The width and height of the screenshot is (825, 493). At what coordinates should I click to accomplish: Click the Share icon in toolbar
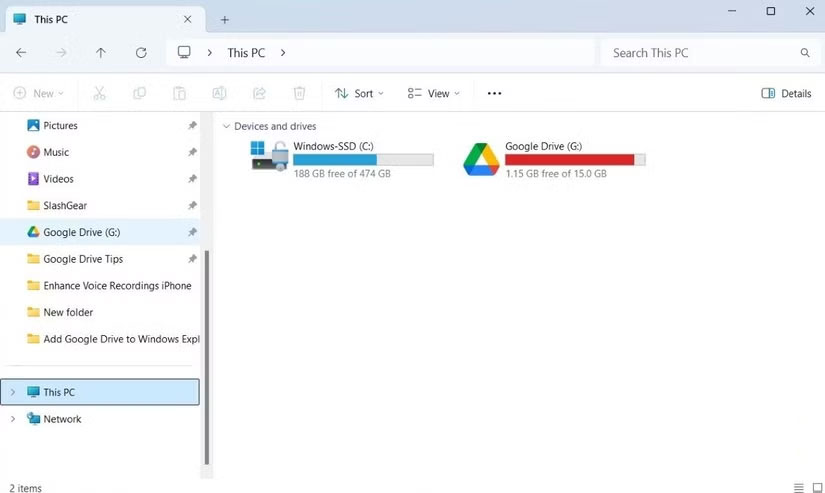(x=259, y=93)
